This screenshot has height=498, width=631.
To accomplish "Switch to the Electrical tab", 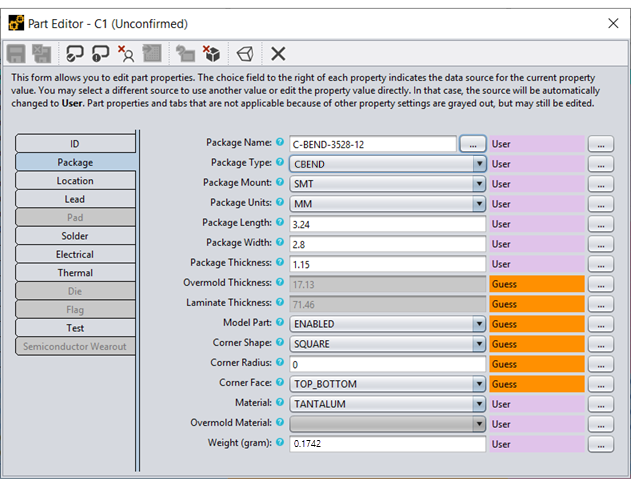I will 75,254.
